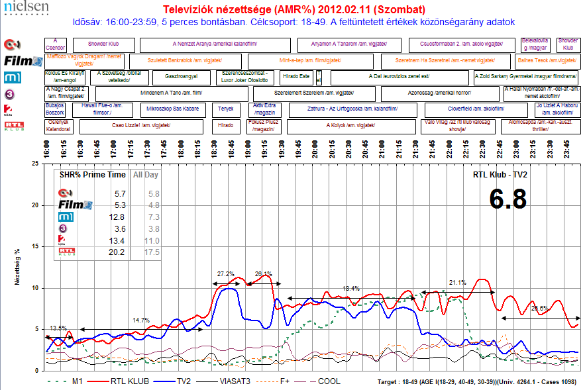Viewport: 587px width, 392px height.
Task: Select the 'Zathura - Az Urfogocska' program box
Action: pos(352,111)
